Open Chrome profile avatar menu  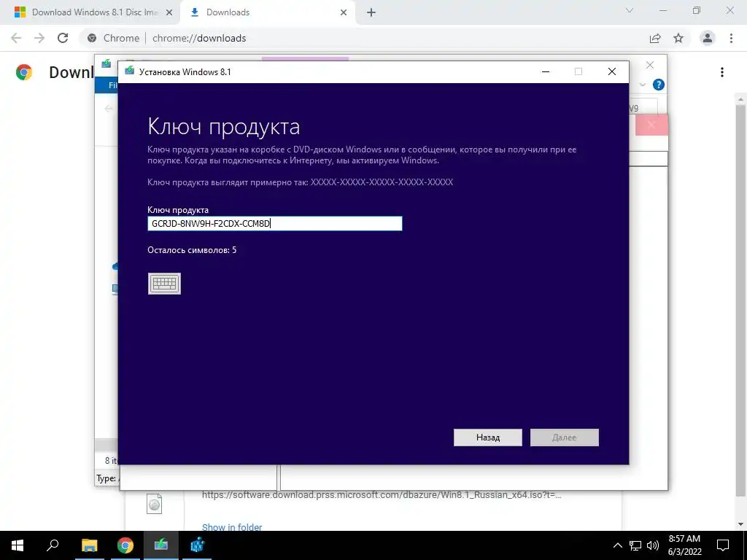pos(708,38)
